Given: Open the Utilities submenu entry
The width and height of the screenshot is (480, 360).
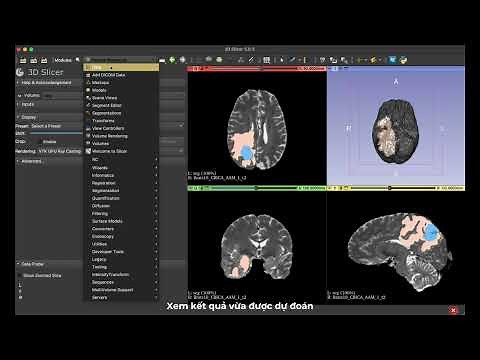Looking at the screenshot, I should (x=121, y=244).
